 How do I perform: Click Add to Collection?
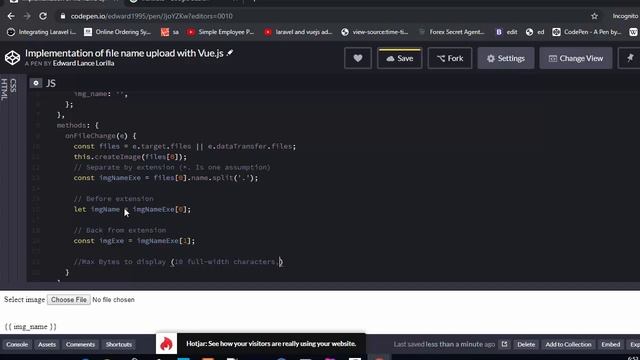tap(568, 344)
